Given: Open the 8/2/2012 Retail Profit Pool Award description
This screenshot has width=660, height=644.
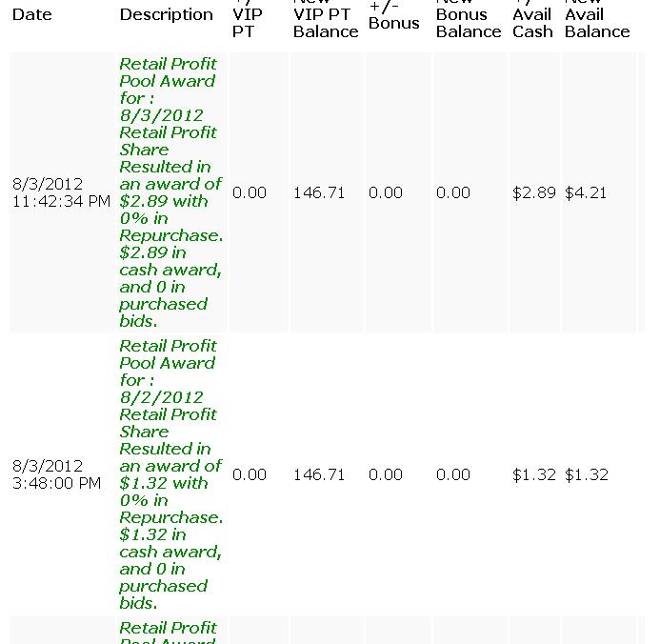Looking at the screenshot, I should click(x=170, y=474).
